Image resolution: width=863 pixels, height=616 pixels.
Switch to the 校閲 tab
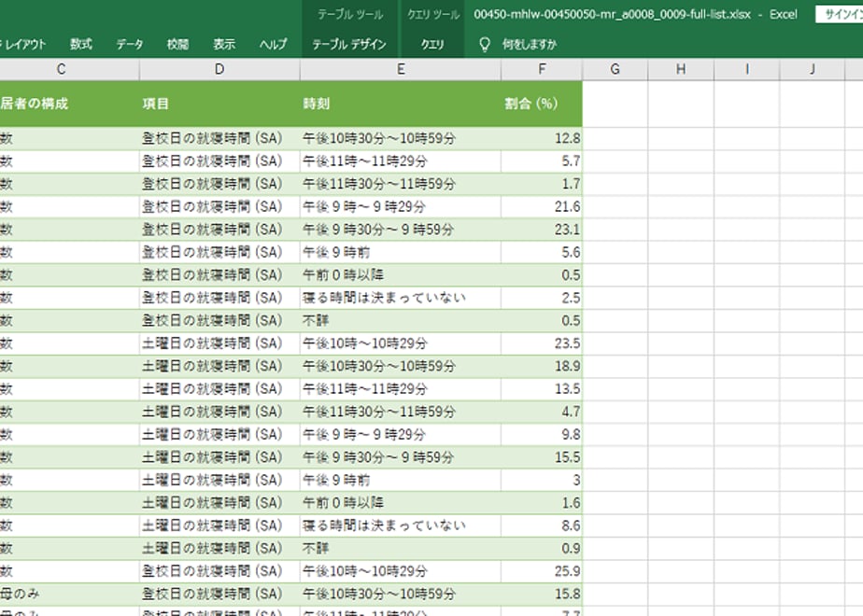[x=177, y=45]
